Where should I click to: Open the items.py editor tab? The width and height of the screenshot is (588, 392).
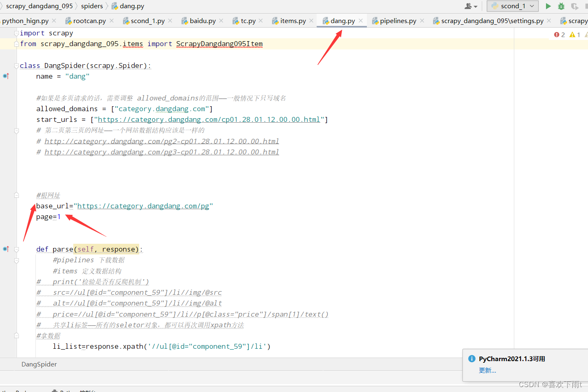pos(293,21)
